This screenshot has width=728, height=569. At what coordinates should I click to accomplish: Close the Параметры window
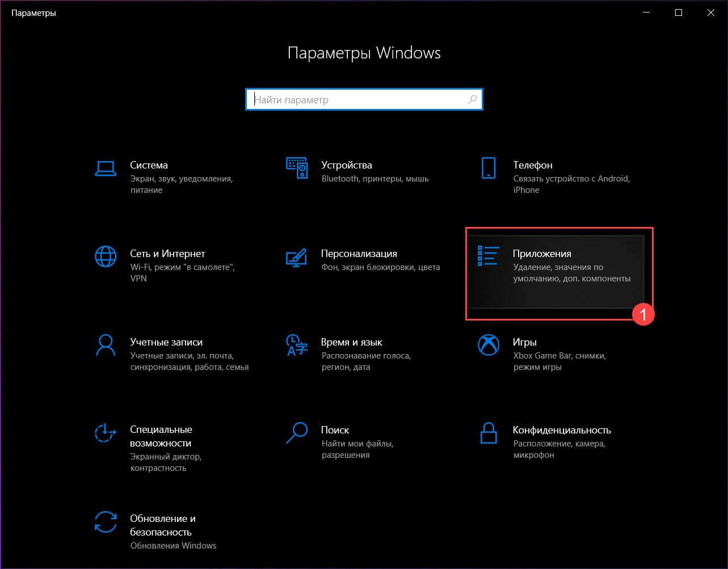click(711, 12)
